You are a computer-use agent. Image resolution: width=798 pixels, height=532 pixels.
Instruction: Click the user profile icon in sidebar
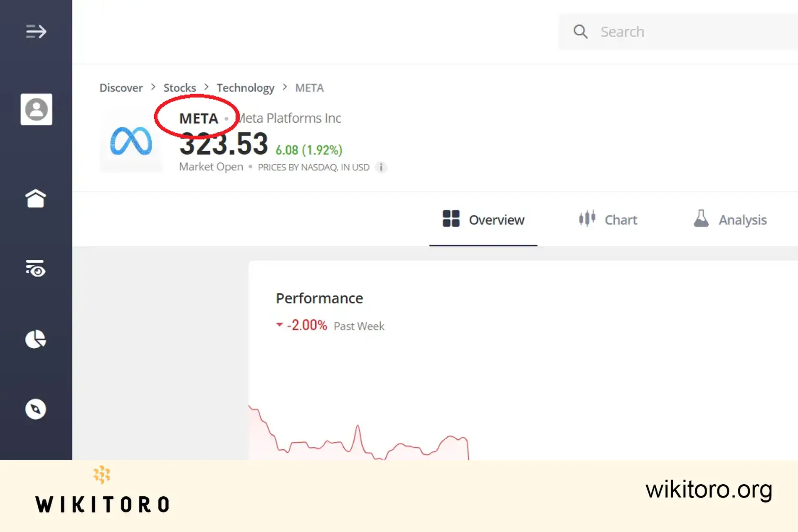pos(36,108)
